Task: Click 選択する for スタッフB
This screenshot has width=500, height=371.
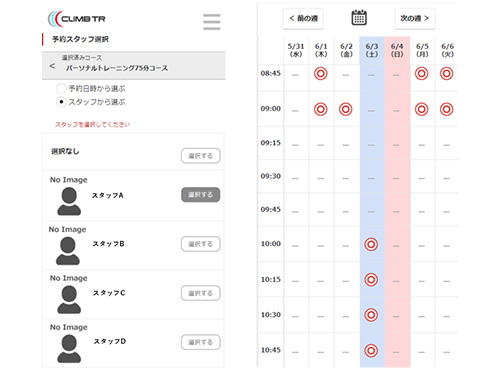Action: click(201, 244)
